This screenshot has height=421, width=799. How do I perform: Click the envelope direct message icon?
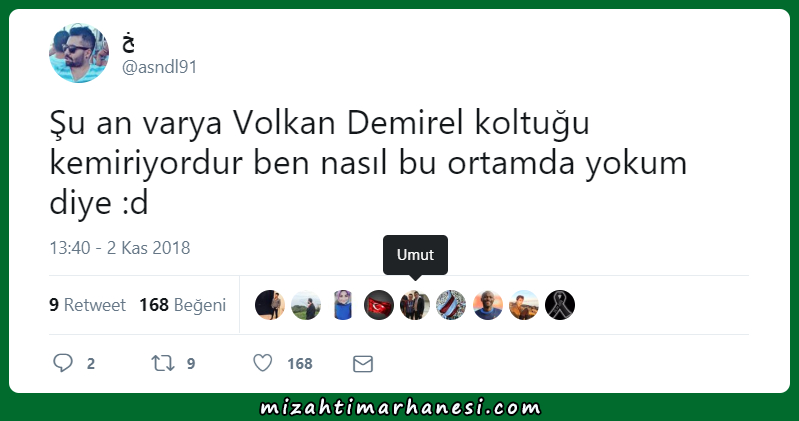coord(363,364)
